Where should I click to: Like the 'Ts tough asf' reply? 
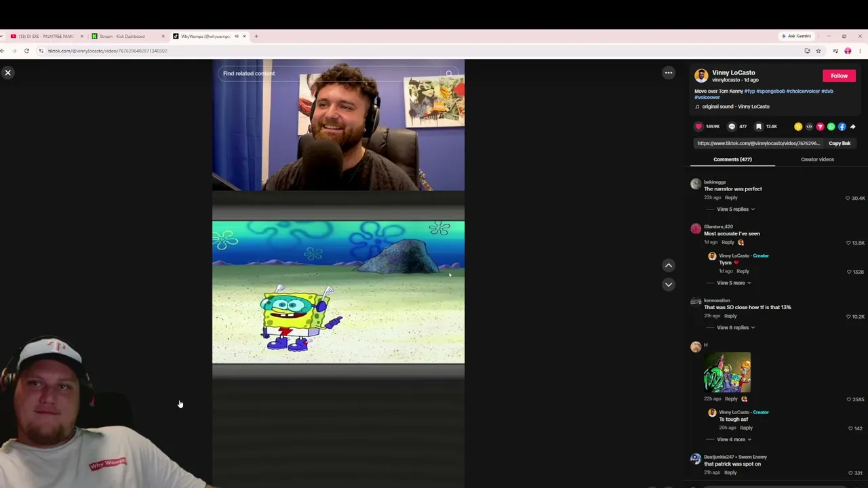[850, 428]
